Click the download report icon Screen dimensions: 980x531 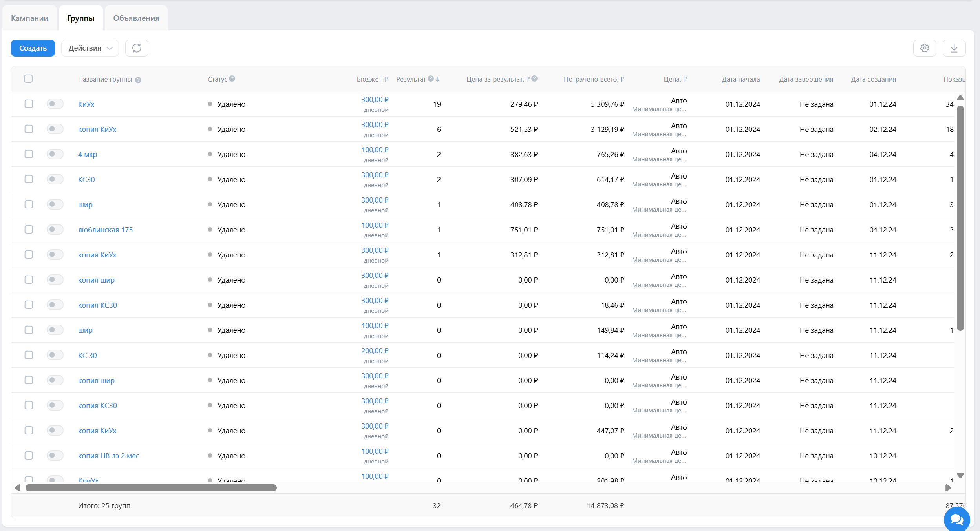(954, 48)
